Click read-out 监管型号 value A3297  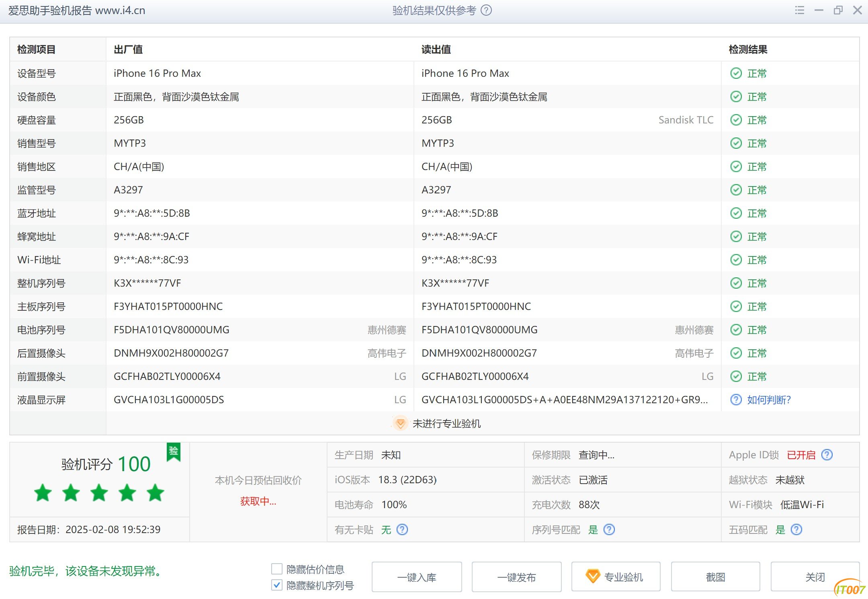(436, 190)
